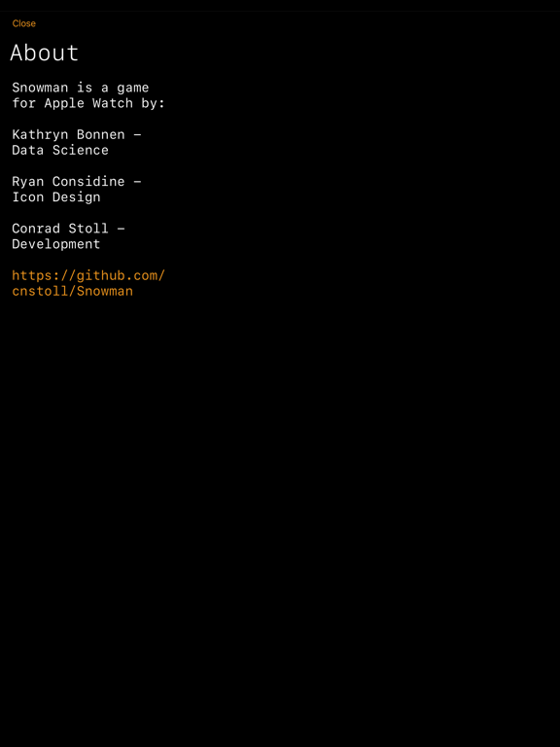Select the Kathryn Bonnen credit name
The height and width of the screenshot is (747, 560).
(68, 134)
